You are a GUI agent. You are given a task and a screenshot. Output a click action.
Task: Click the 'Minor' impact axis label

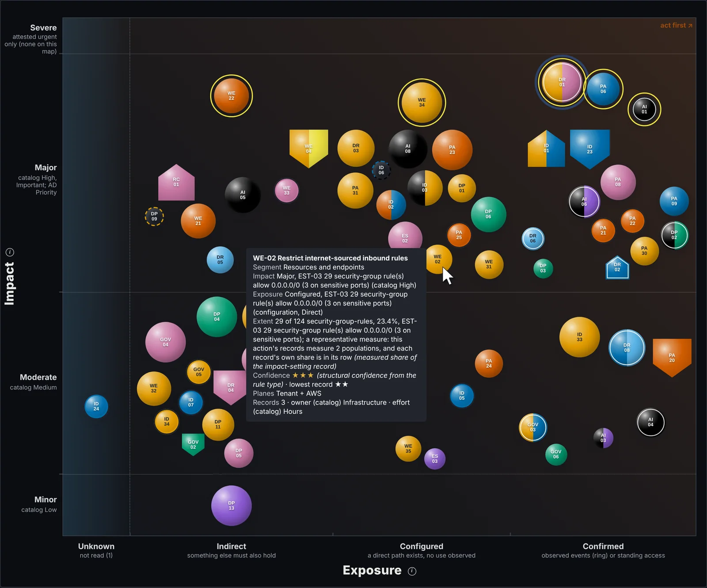coord(46,500)
